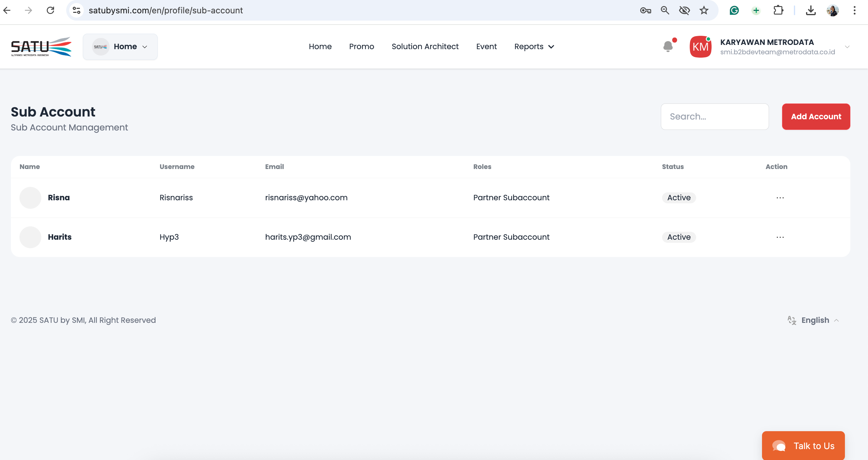Open the three-dot action menu for Harits
Viewport: 868px width, 460px height.
780,237
